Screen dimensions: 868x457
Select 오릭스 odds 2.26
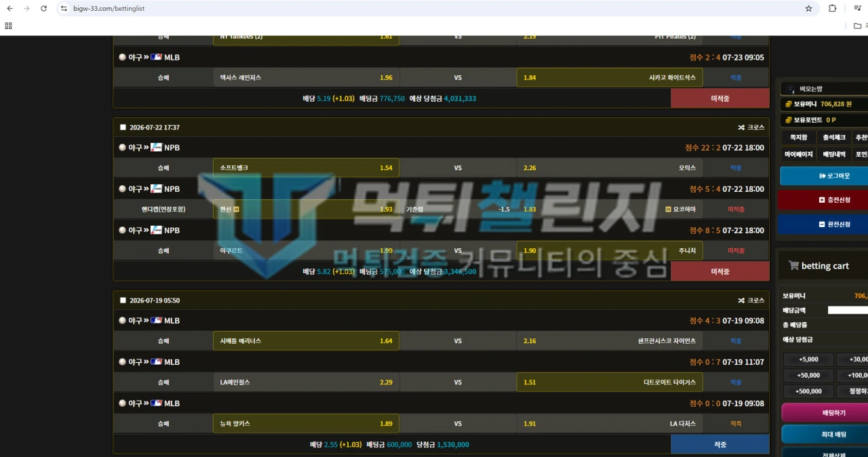[x=610, y=168]
